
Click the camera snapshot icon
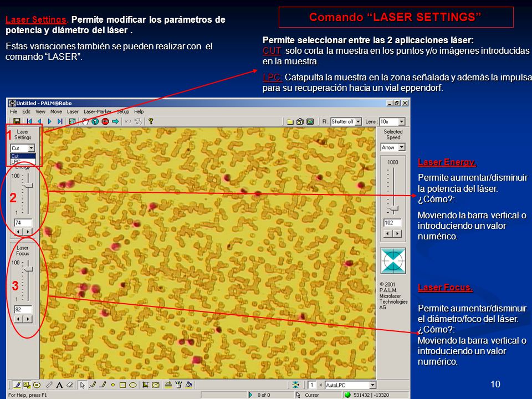click(x=300, y=121)
